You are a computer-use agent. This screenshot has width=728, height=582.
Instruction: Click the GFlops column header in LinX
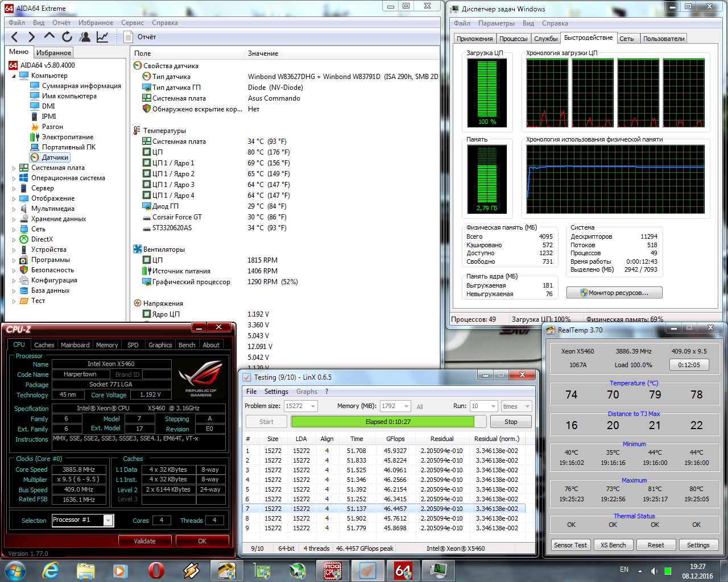pyautogui.click(x=395, y=439)
